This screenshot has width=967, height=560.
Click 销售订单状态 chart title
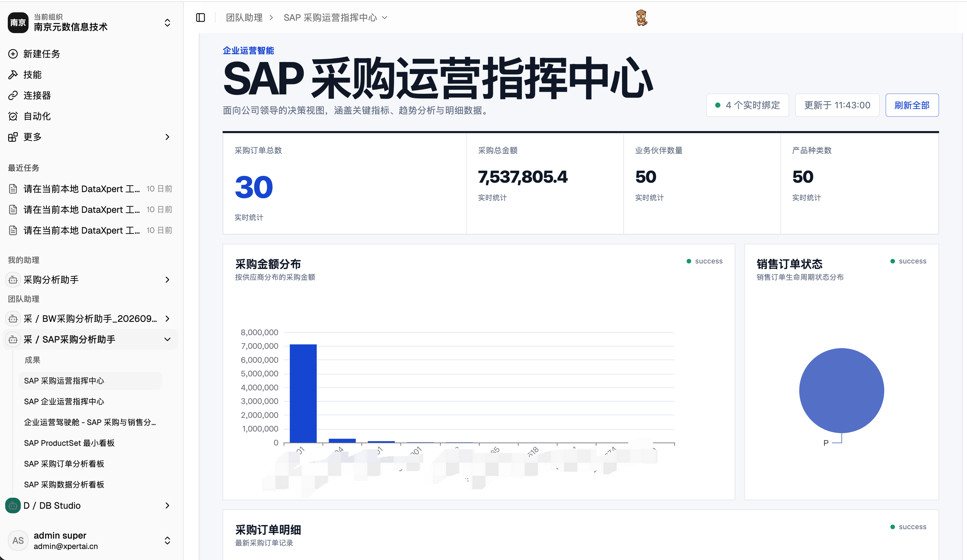(x=789, y=264)
